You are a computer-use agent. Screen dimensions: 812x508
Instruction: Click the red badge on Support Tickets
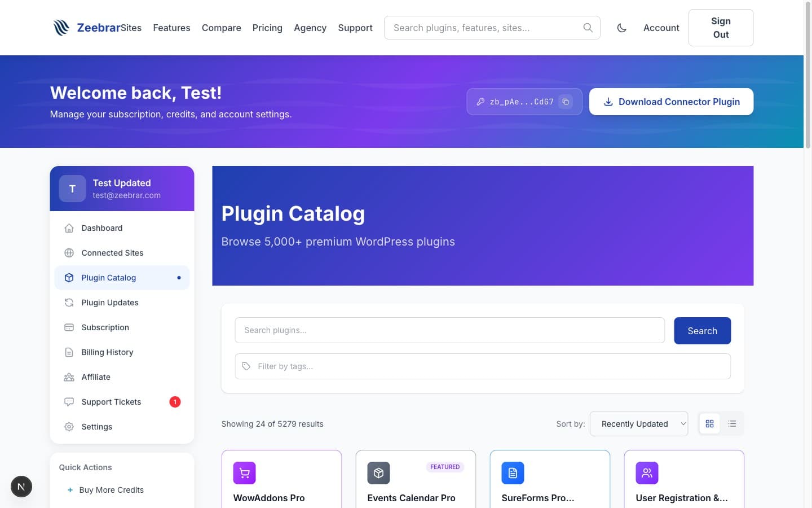click(175, 402)
